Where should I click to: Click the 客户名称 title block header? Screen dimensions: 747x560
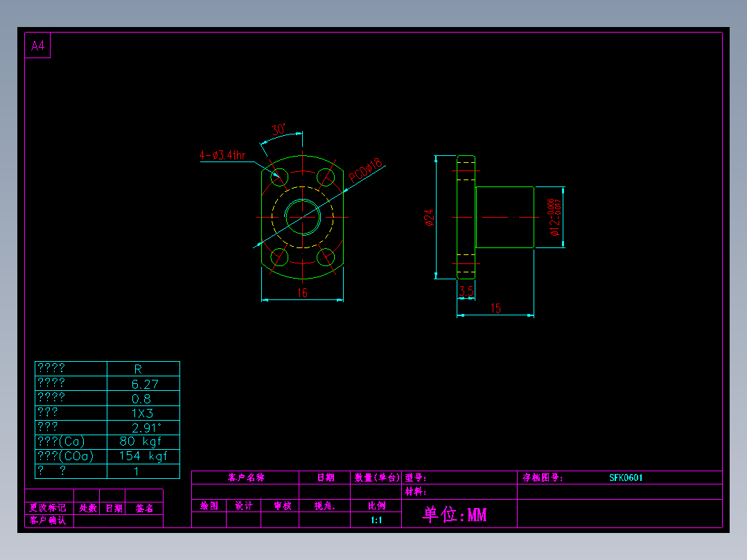tap(246, 478)
